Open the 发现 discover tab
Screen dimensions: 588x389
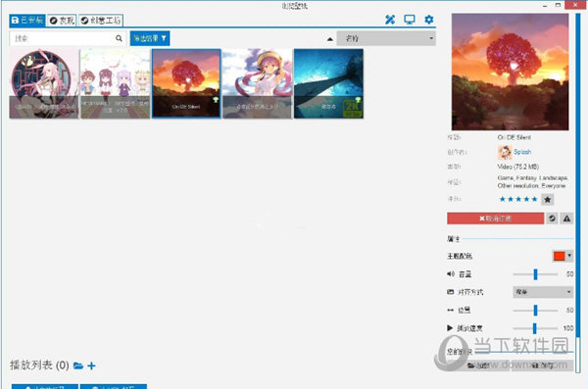pos(62,21)
